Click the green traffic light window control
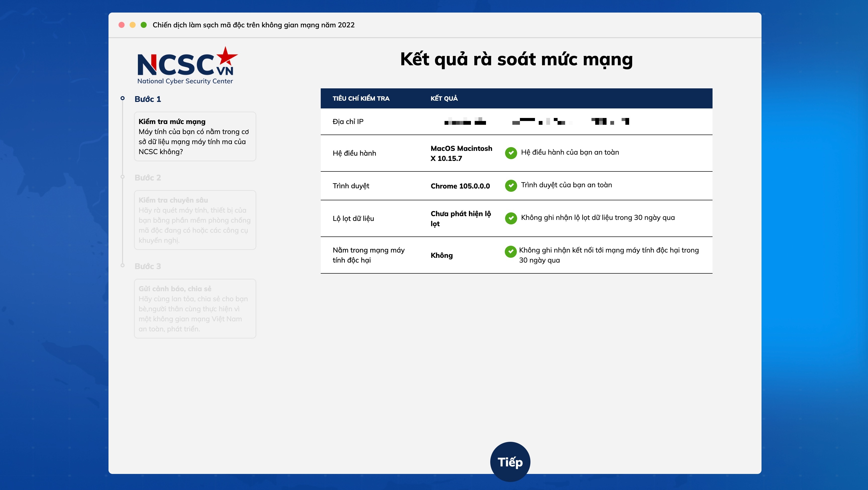868x490 pixels. [144, 24]
